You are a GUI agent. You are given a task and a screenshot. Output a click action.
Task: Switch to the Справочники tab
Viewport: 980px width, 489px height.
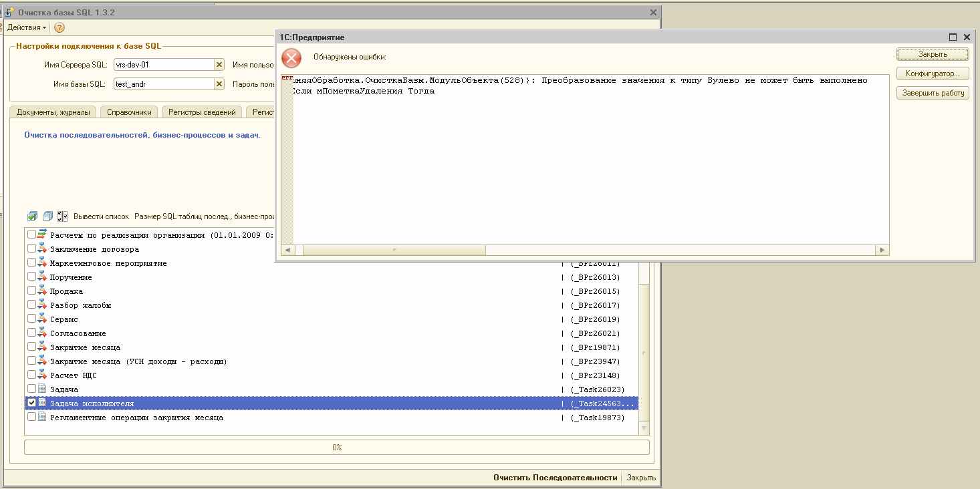(130, 112)
